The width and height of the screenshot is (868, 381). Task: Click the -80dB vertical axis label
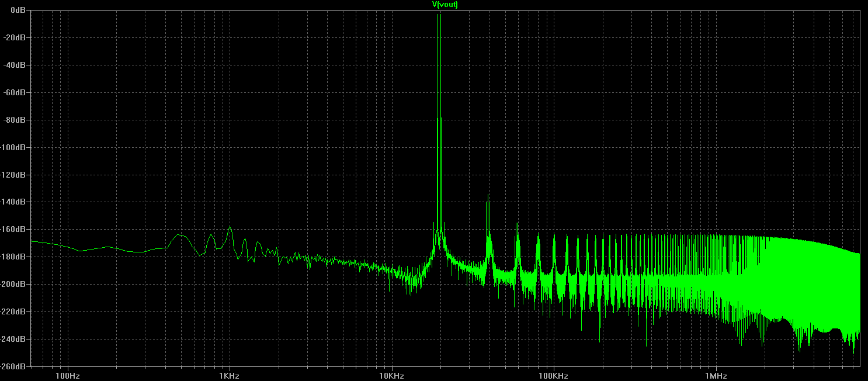click(x=16, y=120)
